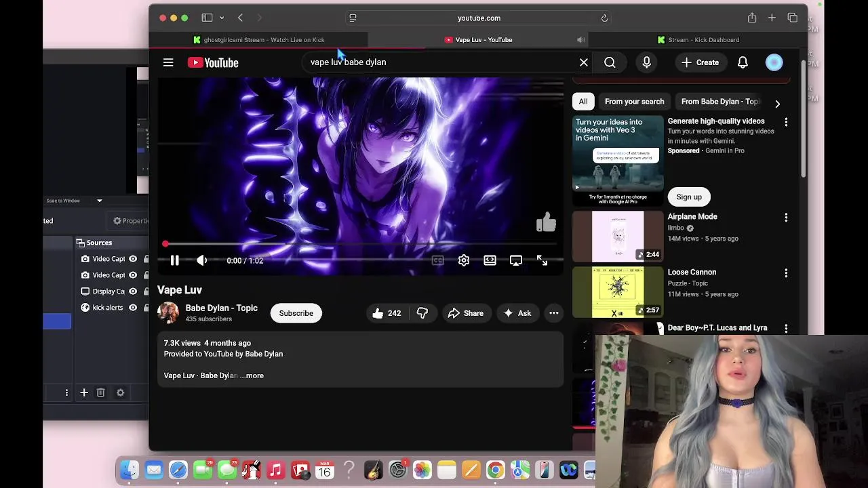Add a source in OBS Sources

pos(84,392)
